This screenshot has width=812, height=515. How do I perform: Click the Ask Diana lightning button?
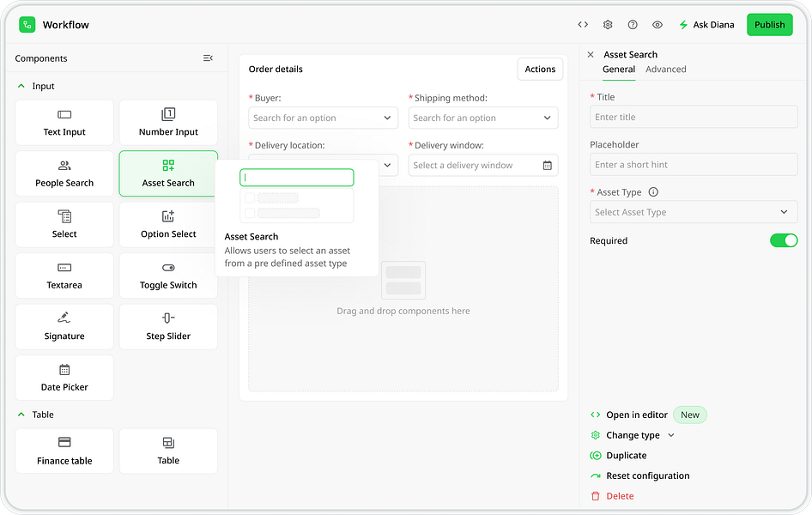click(706, 24)
